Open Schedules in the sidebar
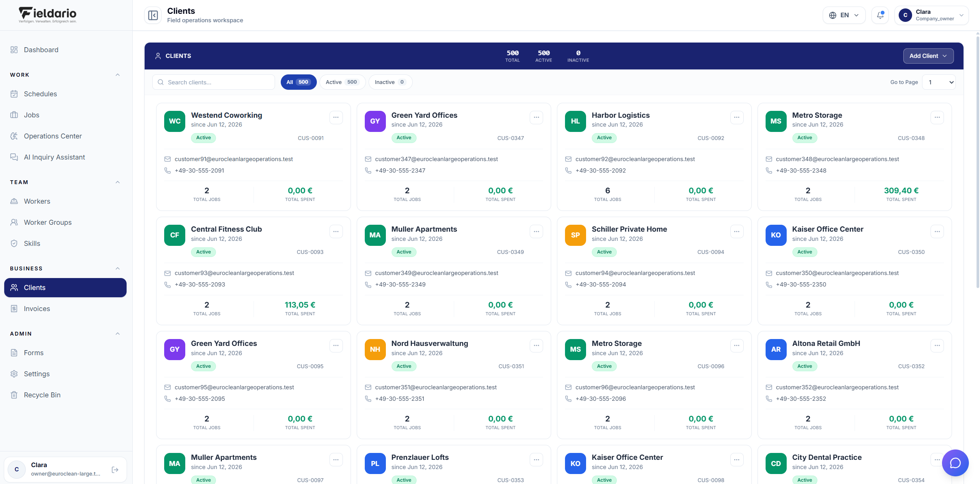Image resolution: width=980 pixels, height=484 pixels. [65, 94]
